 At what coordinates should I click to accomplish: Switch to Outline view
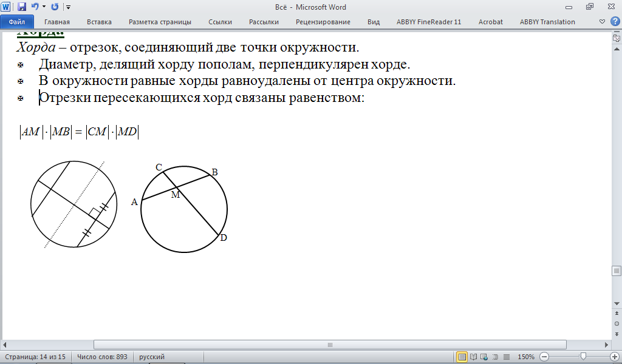(x=496, y=357)
